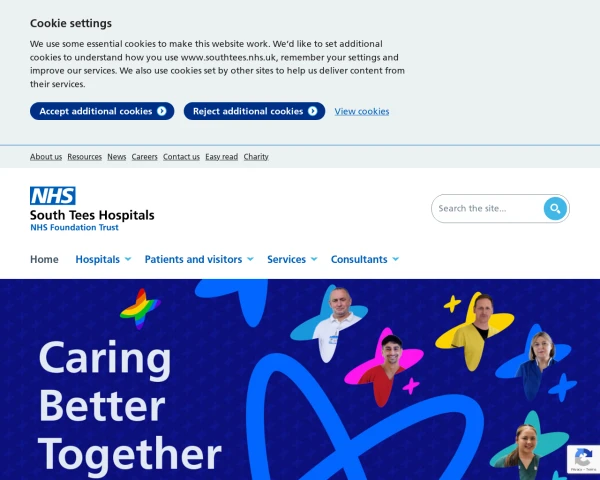This screenshot has width=600, height=480.
Task: Open the View cookies link
Action: click(x=362, y=111)
